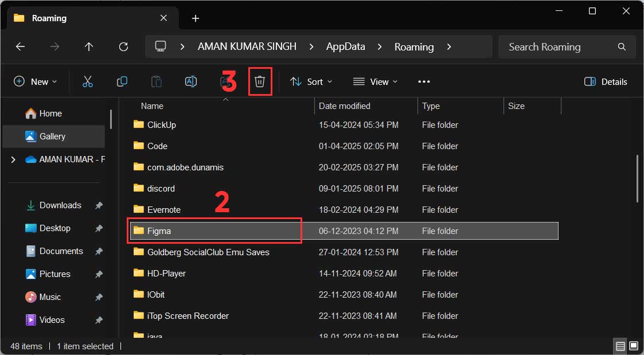
Task: Select the Figma folder
Action: pos(344,231)
